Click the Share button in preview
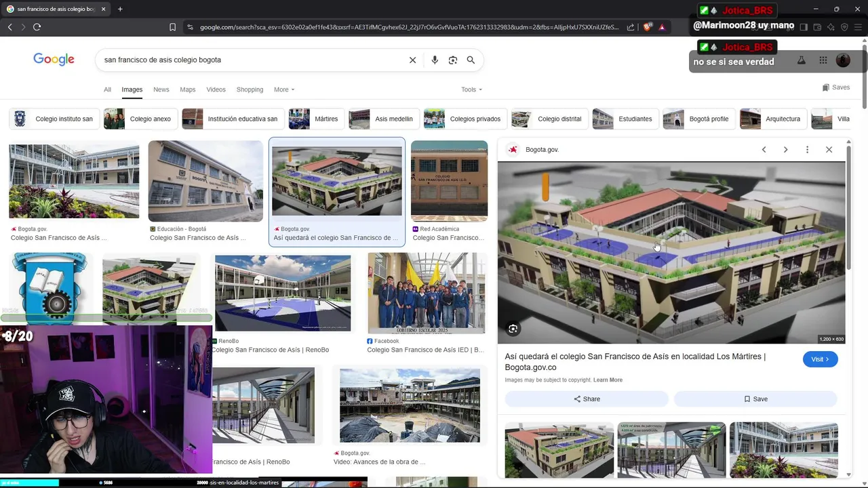This screenshot has height=488, width=868. point(587,399)
